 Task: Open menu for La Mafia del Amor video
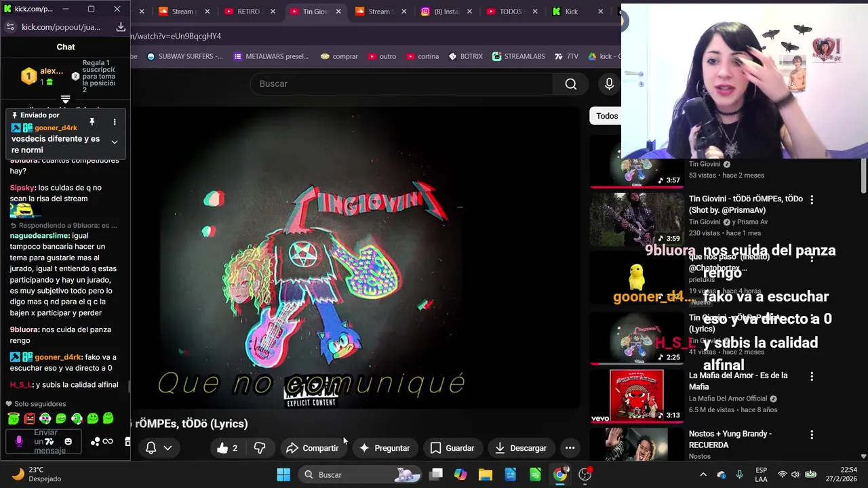[812, 376]
